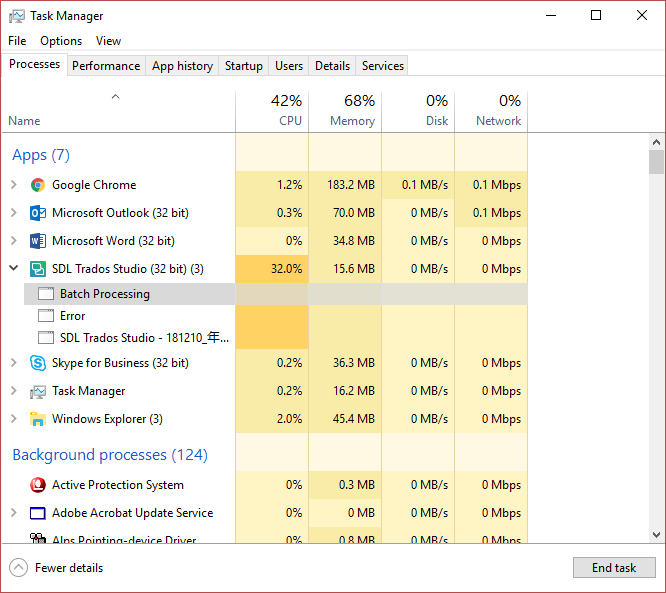Select the Processes tab

click(x=34, y=64)
